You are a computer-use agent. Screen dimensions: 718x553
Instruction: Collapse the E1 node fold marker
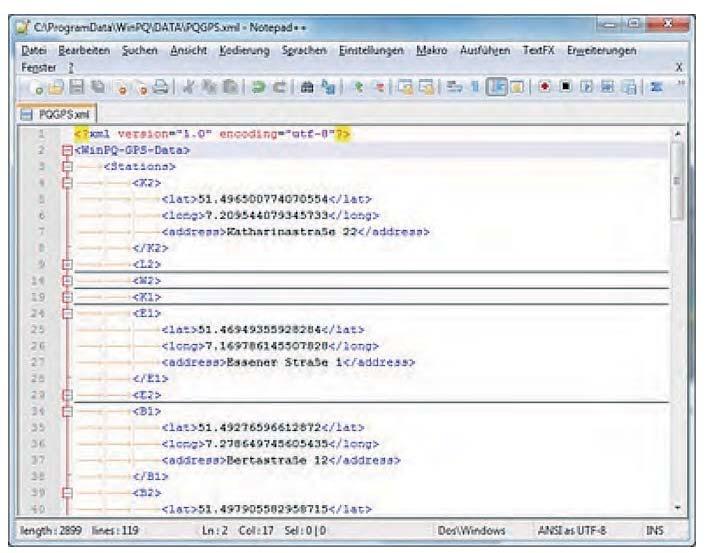click(67, 314)
